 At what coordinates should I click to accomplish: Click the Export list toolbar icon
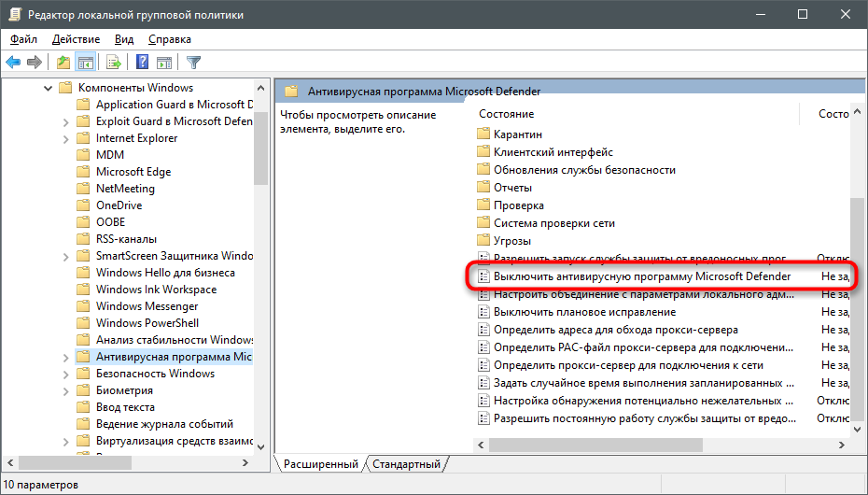(114, 63)
